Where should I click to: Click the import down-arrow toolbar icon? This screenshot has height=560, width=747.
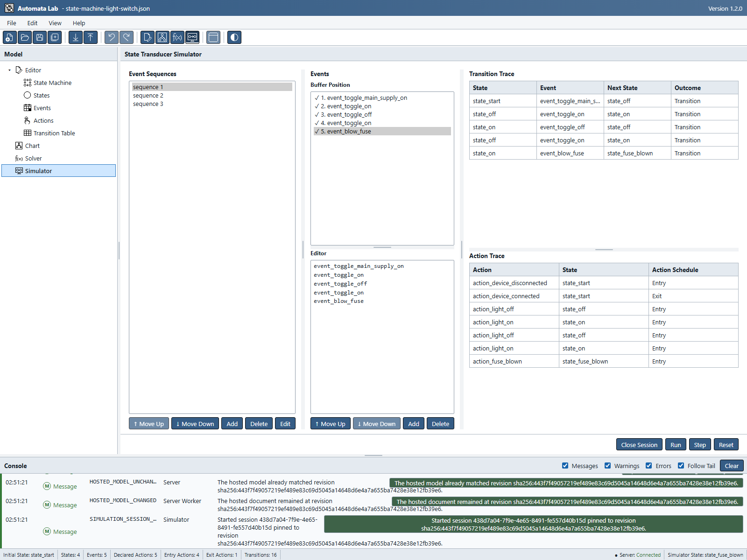coord(76,37)
